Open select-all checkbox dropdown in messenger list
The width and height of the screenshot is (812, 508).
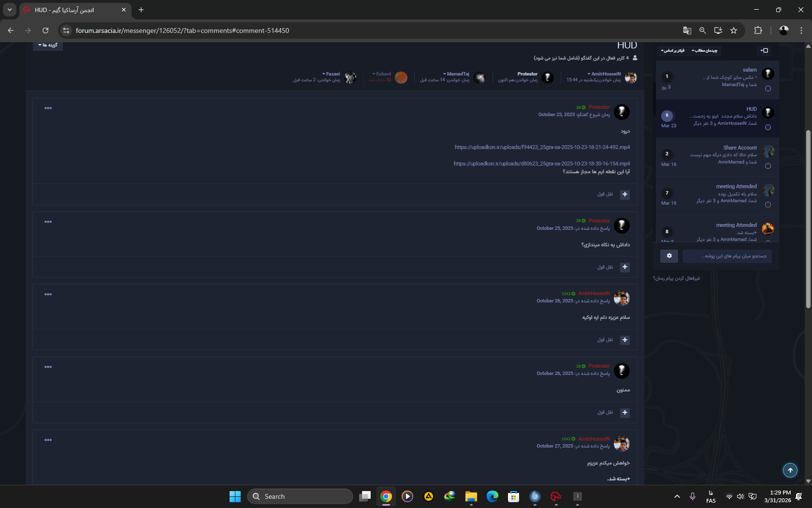[x=764, y=50]
